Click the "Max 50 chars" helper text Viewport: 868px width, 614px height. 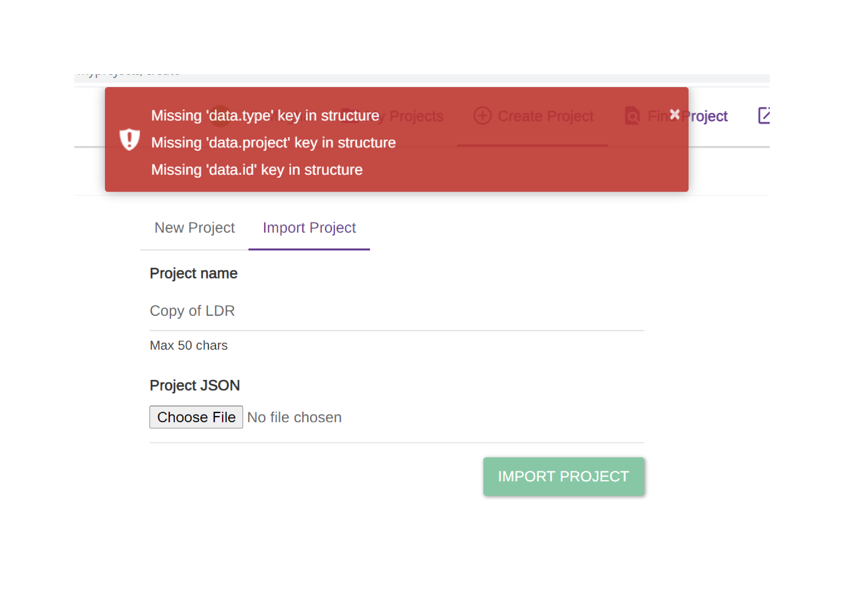pos(189,345)
